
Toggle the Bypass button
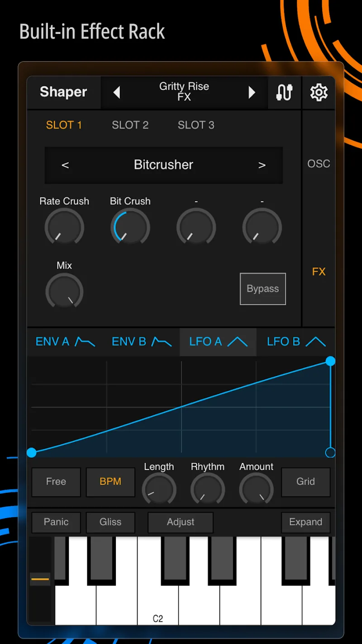tap(263, 289)
